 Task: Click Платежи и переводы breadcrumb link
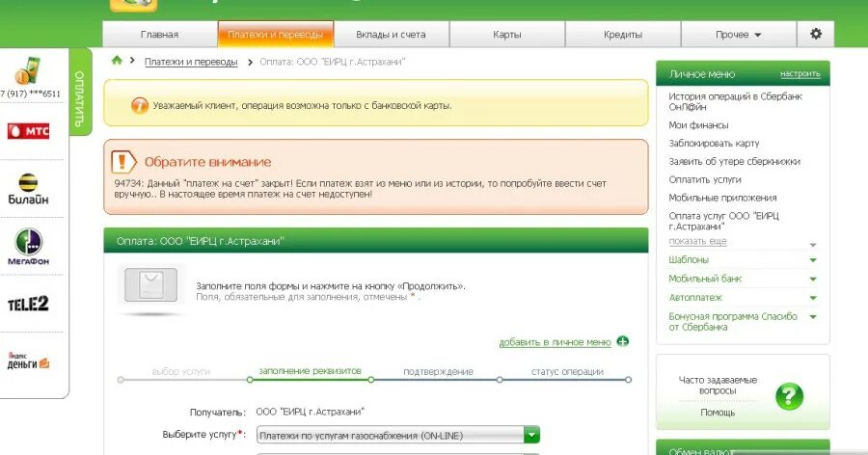pos(191,62)
